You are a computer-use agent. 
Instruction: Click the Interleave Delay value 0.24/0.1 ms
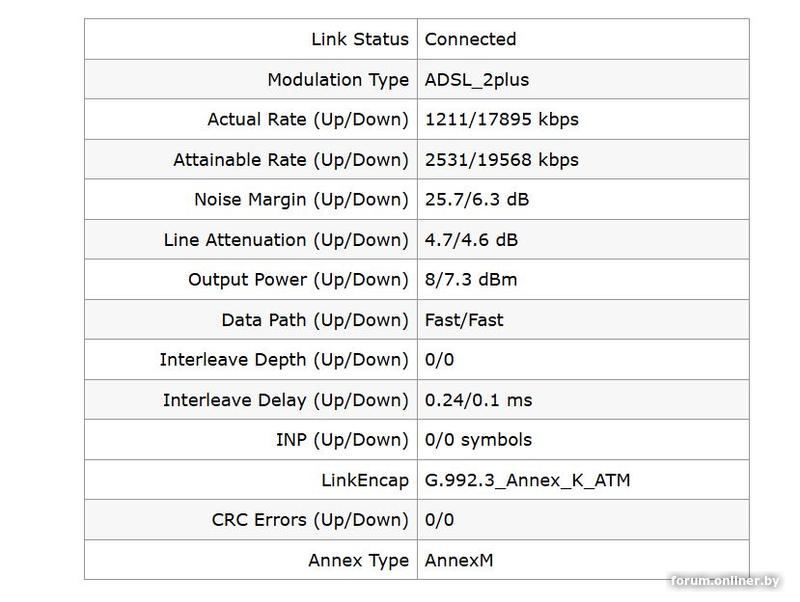coord(478,399)
